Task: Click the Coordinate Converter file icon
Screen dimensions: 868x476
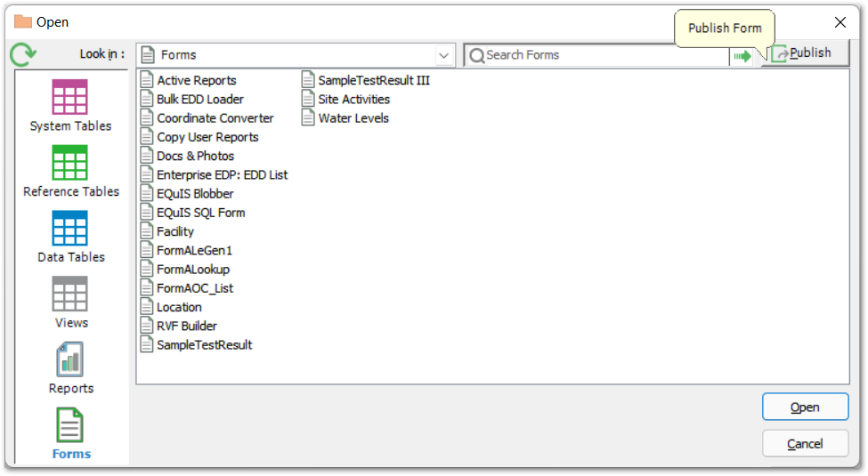Action: click(x=147, y=118)
